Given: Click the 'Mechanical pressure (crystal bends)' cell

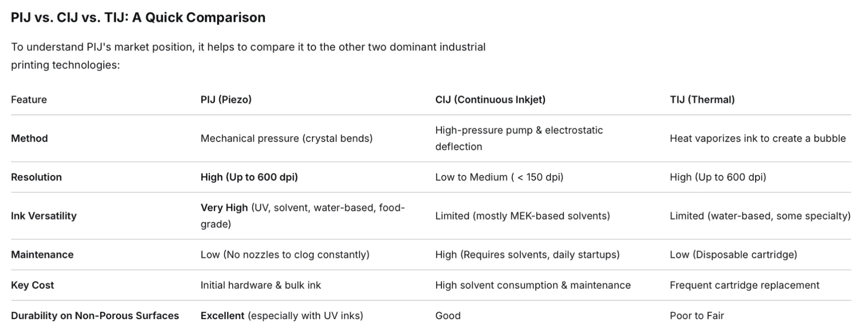Looking at the screenshot, I should point(286,138).
